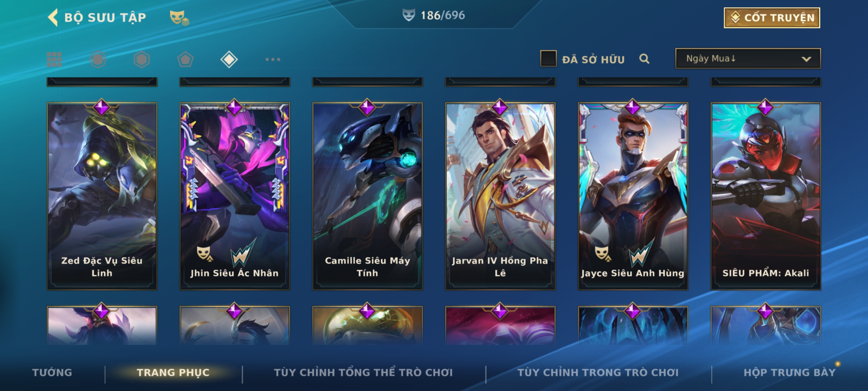Select the pentagon rarity filter
868x391 pixels.
click(x=185, y=59)
